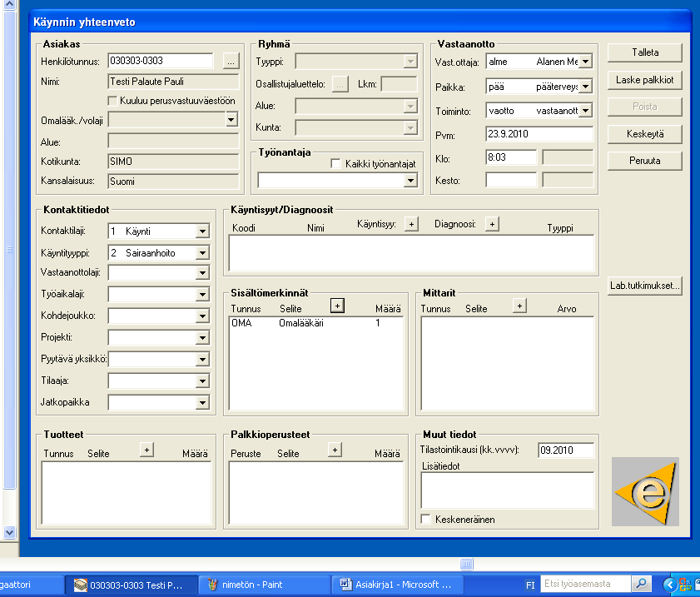Expand Kontaktilaji dropdown
This screenshot has height=597, width=700.
(202, 231)
